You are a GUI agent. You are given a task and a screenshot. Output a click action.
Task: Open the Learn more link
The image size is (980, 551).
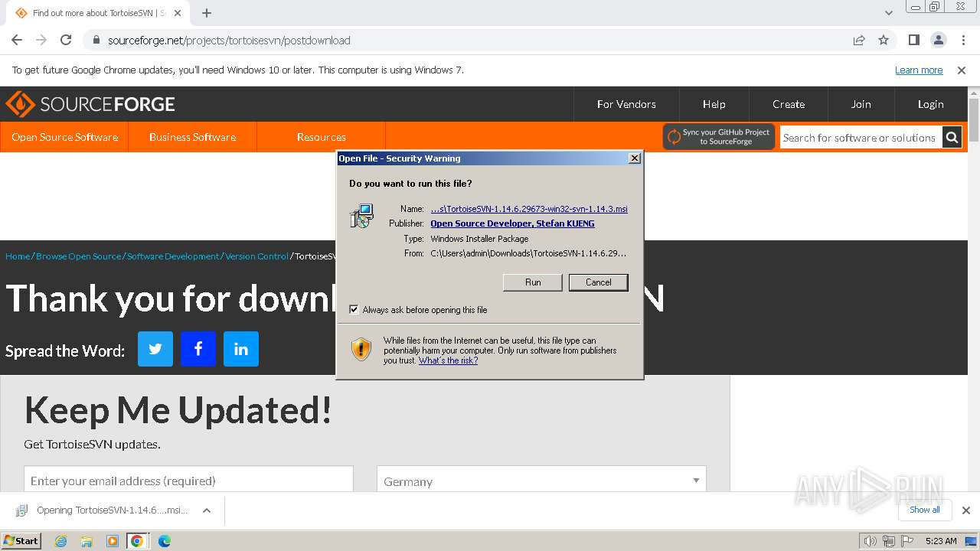(919, 70)
